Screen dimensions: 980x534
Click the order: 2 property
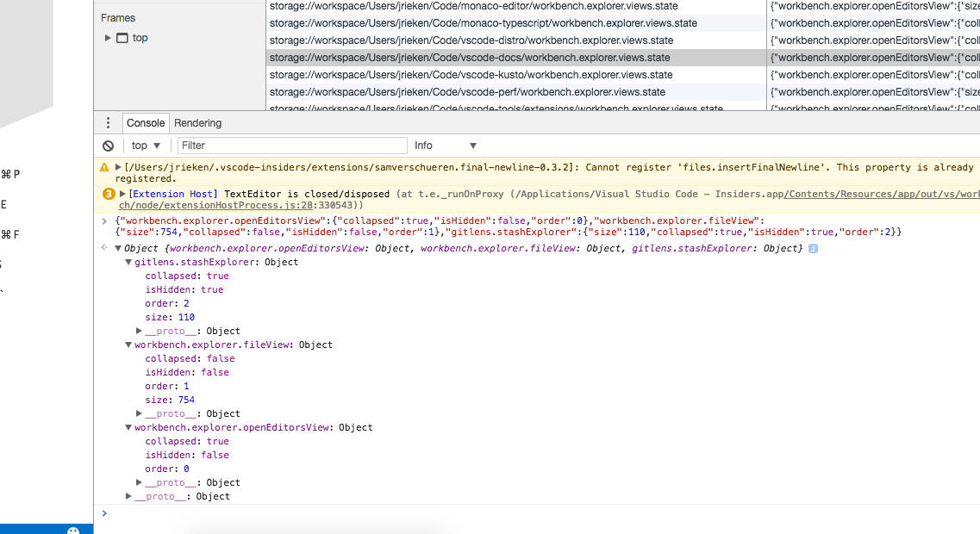167,303
